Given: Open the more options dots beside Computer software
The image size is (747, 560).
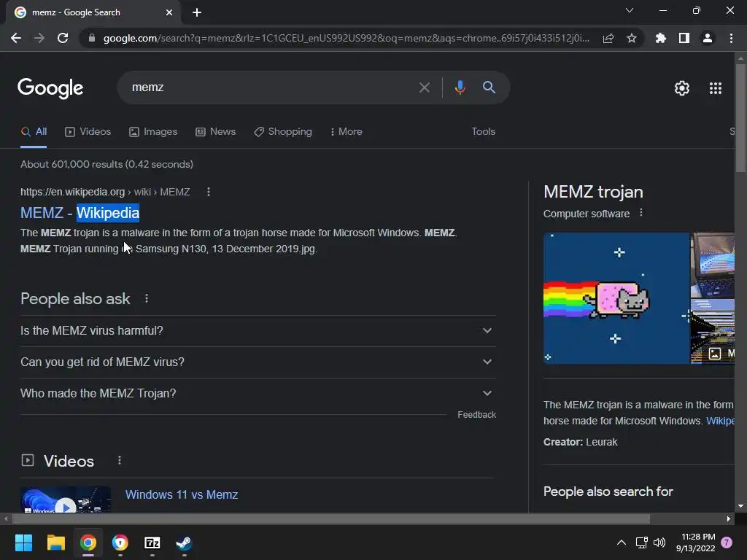Looking at the screenshot, I should point(641,213).
